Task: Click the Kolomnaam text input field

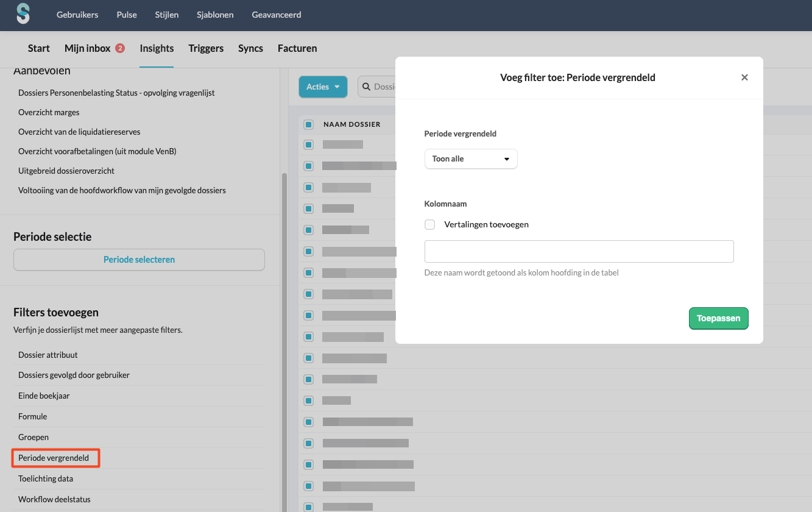Action: (579, 251)
